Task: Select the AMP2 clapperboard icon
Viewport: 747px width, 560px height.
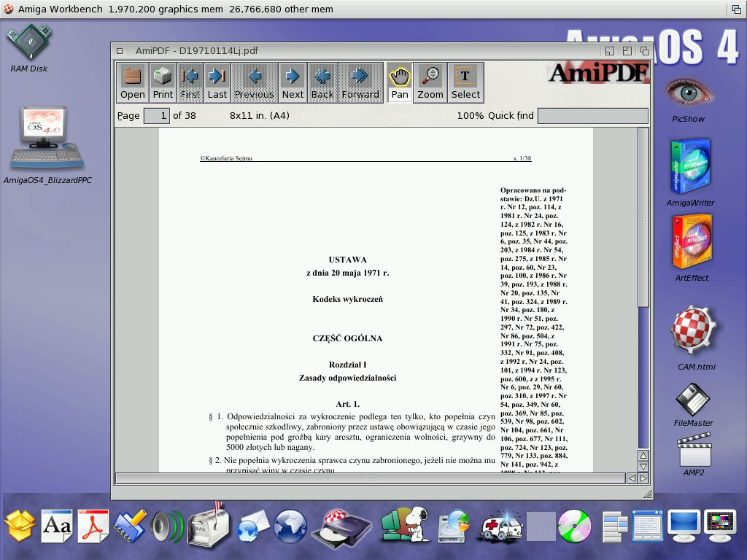Action: pos(694,454)
